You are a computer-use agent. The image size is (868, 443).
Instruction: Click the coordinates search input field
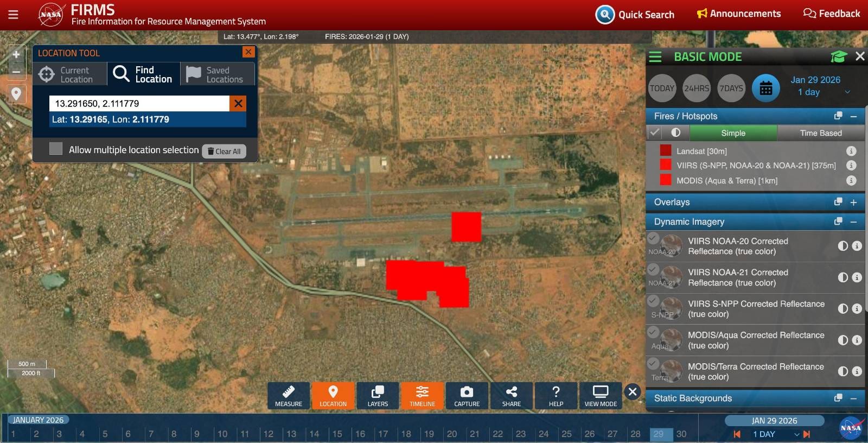(x=139, y=104)
